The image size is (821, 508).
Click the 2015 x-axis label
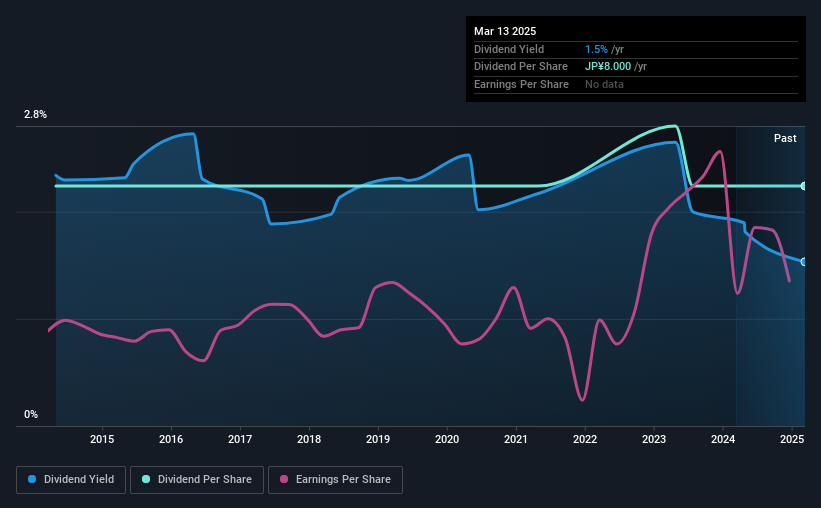pyautogui.click(x=102, y=439)
